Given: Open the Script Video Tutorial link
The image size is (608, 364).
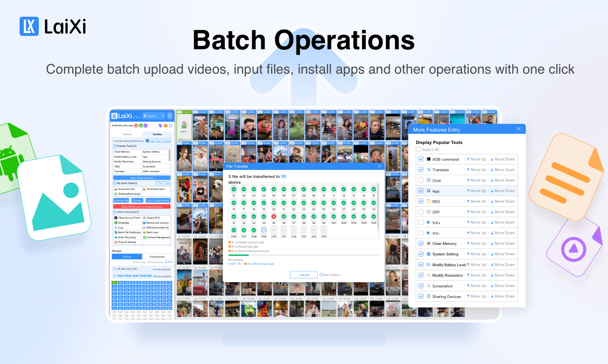Looking at the screenshot, I should click(158, 141).
